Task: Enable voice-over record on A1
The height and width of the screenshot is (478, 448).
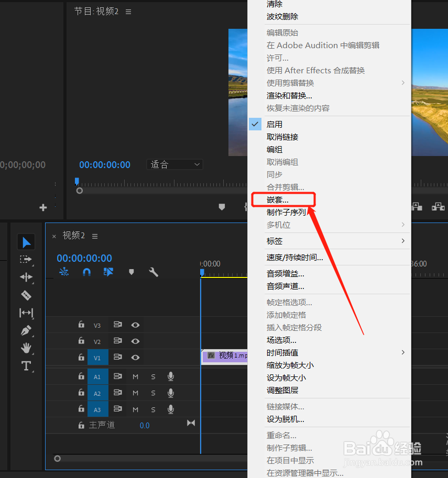Action: coord(171,377)
